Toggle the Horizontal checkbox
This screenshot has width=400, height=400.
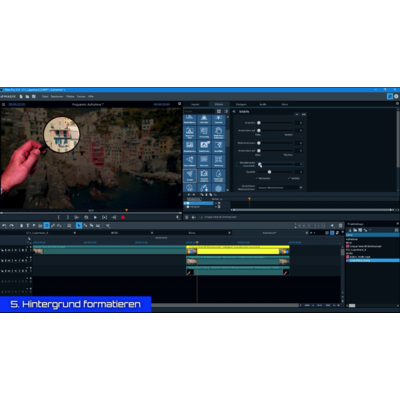257,178
